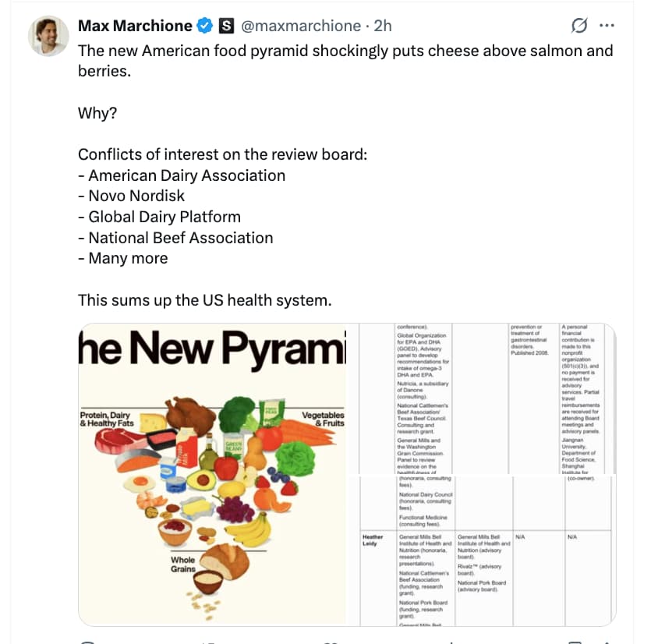This screenshot has width=658, height=644.
Task: Click the "Heather Leidy" name in the table
Action: click(373, 540)
